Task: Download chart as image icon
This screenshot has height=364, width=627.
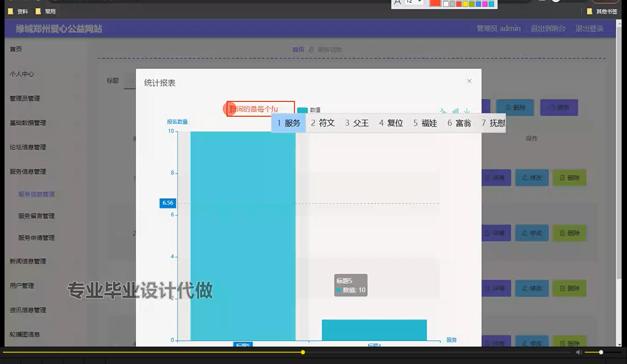Action: click(x=467, y=111)
